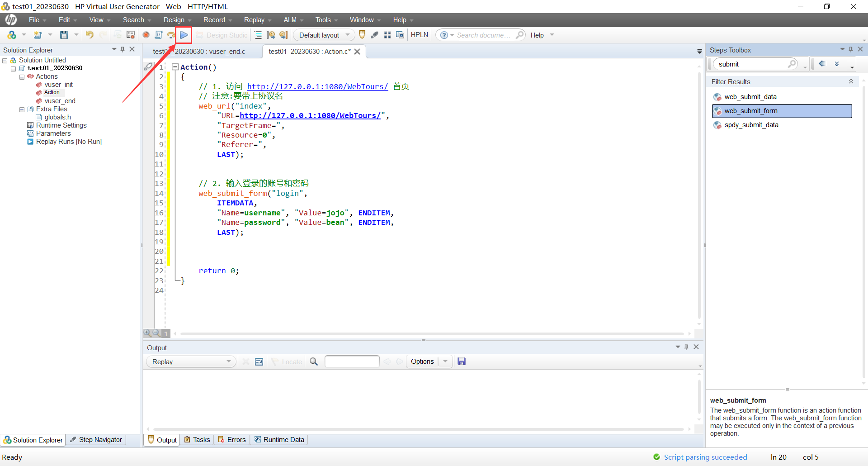Pin the Steps Toolbox panel
The image size is (868, 466).
coord(851,49)
